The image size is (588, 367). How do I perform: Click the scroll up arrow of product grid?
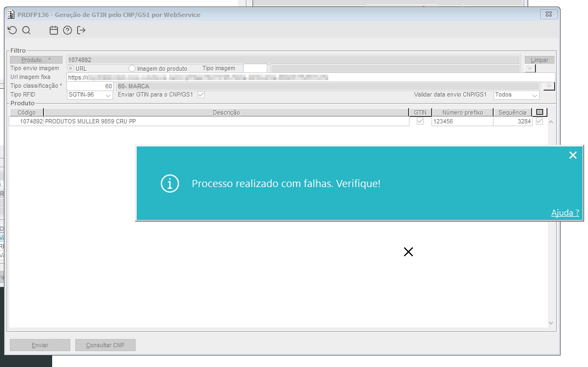point(551,122)
